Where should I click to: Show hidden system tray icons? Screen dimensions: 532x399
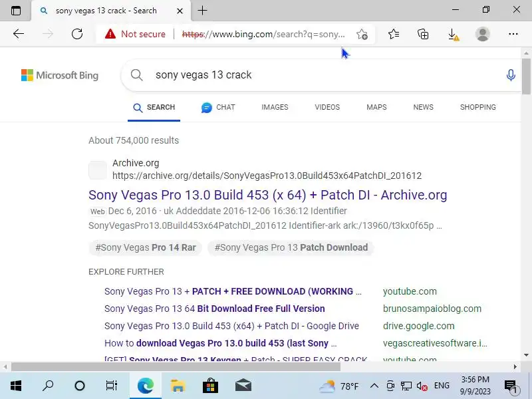tap(374, 386)
